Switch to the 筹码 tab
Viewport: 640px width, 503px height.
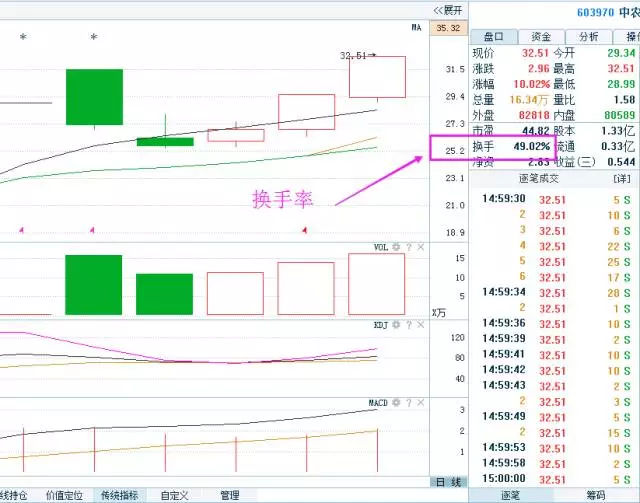tap(596, 495)
